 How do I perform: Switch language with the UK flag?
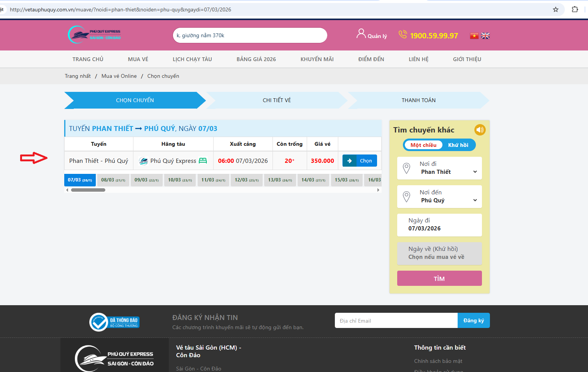click(x=485, y=36)
